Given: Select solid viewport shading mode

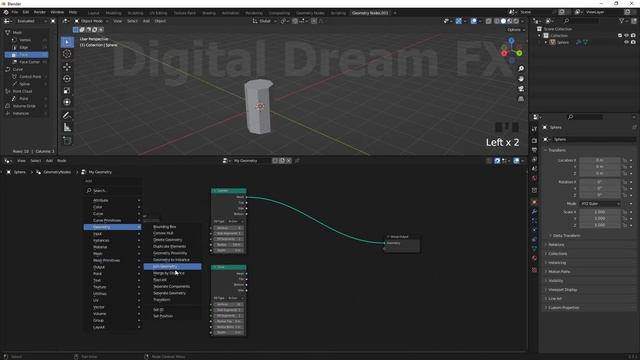Looking at the screenshot, I should [503, 21].
